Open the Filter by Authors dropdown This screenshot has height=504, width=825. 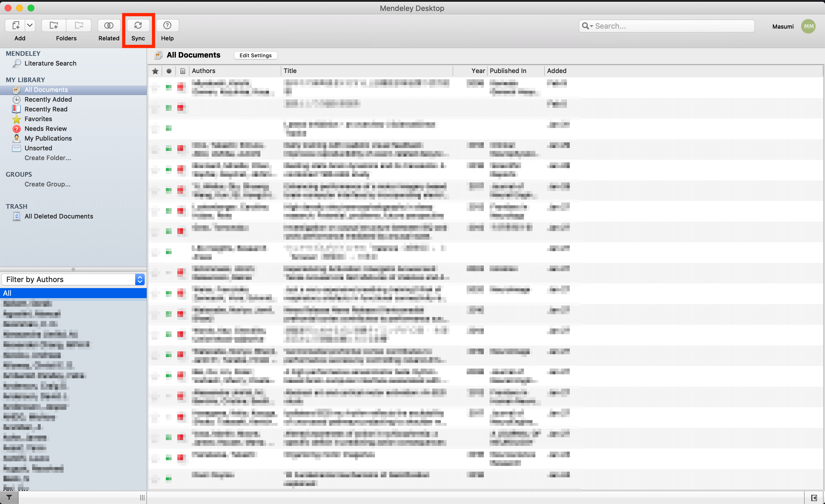pyautogui.click(x=73, y=279)
